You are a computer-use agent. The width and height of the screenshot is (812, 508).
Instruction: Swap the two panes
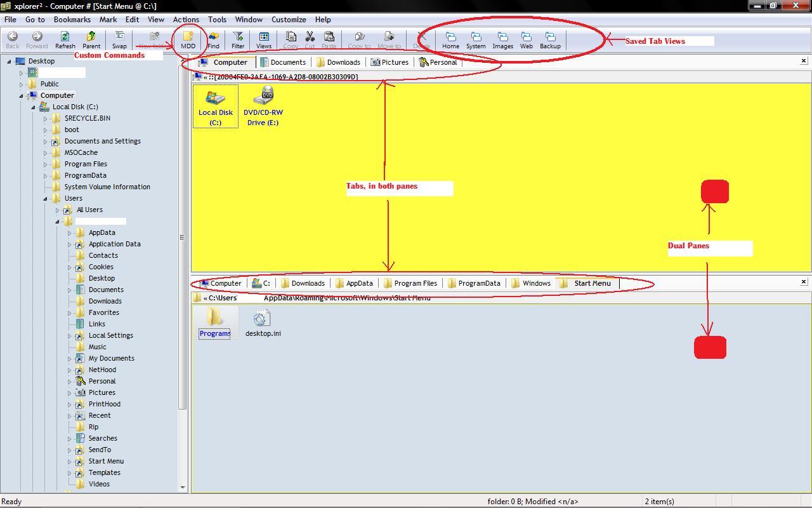[119, 40]
